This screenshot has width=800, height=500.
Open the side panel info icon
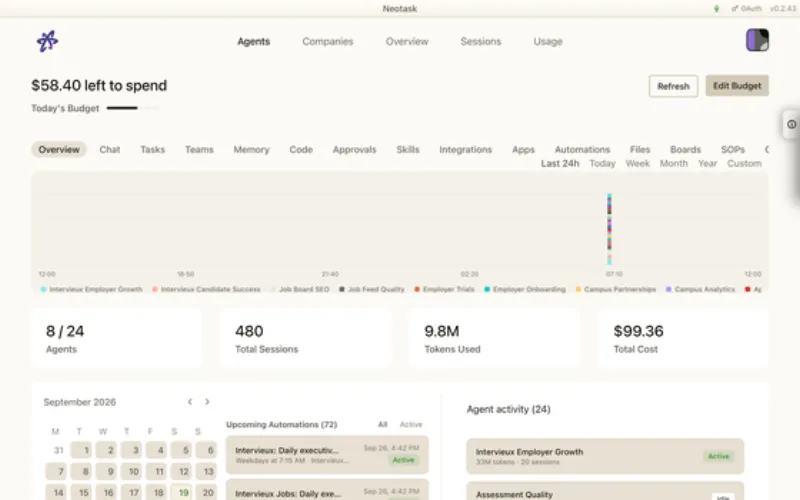791,124
